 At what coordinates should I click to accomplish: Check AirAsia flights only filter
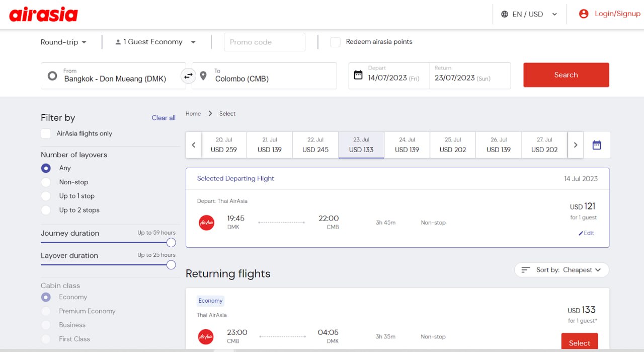point(46,133)
